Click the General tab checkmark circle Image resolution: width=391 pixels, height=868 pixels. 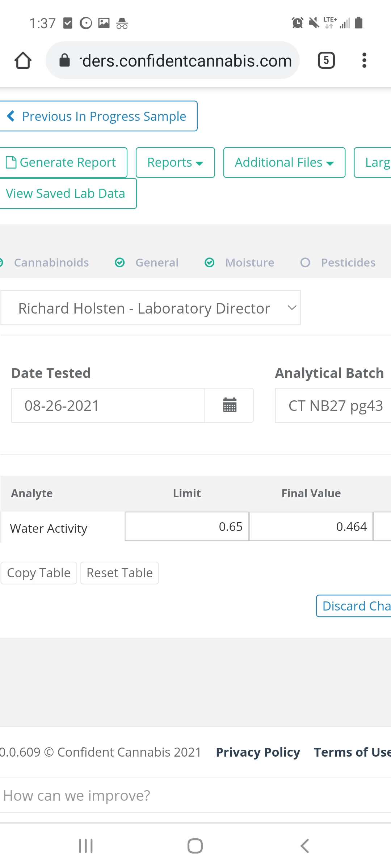pos(120,263)
